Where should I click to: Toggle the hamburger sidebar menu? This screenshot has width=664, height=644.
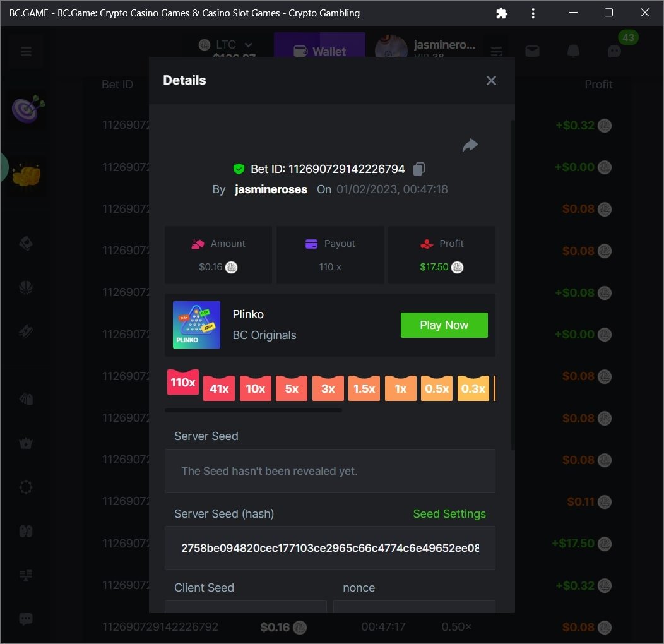(26, 52)
